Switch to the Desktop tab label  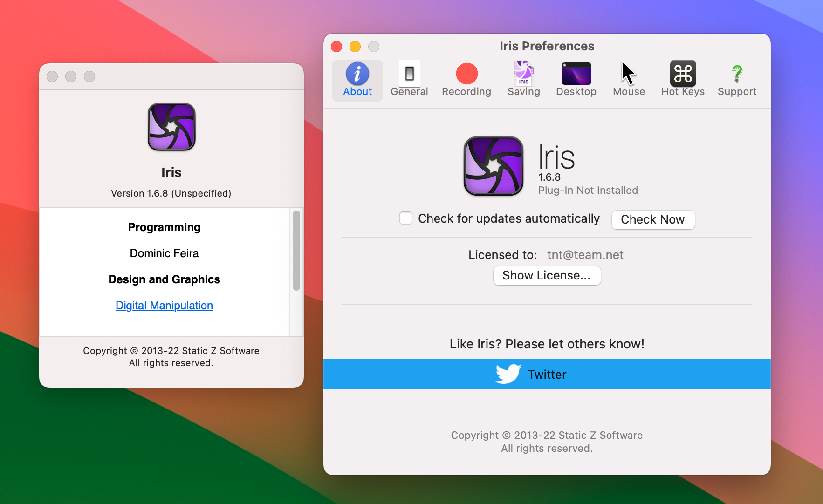click(x=576, y=92)
